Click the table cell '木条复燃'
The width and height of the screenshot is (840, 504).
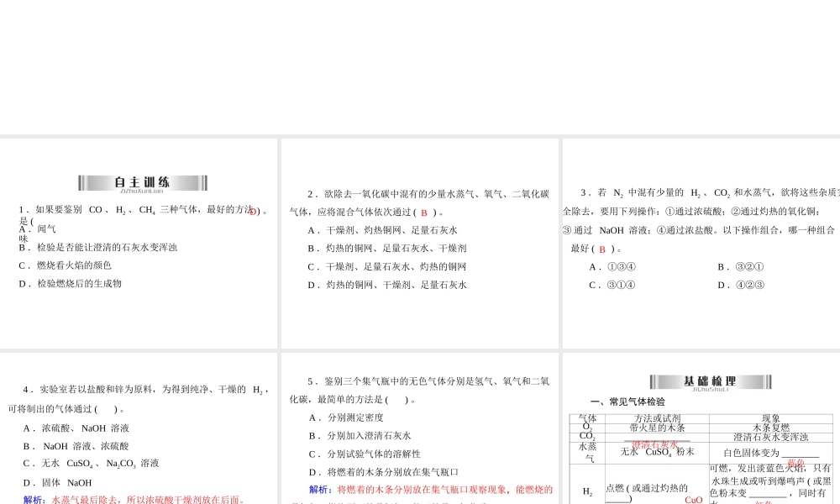[x=771, y=428]
